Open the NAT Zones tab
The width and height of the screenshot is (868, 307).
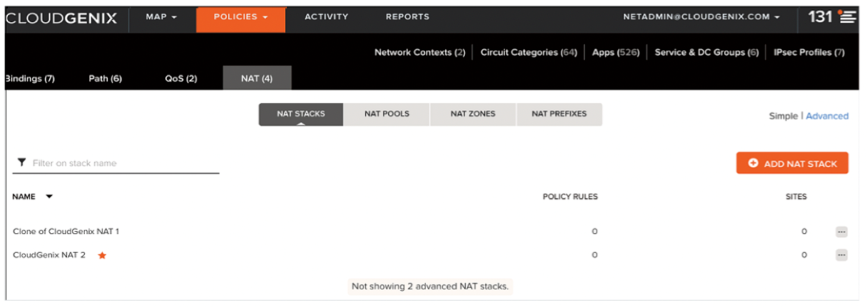pos(473,114)
